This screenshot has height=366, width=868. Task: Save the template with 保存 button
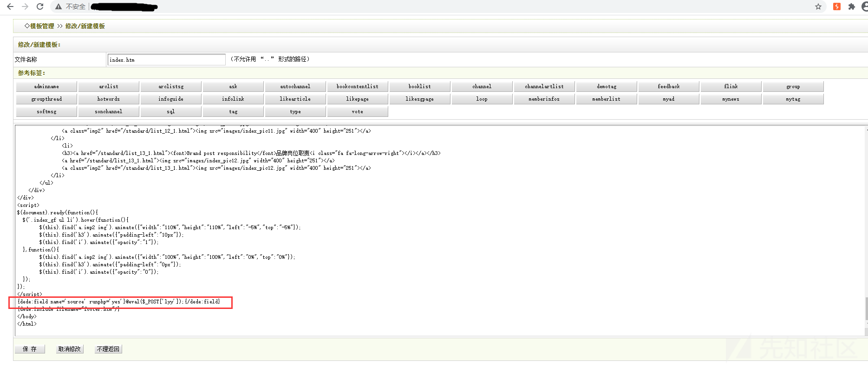[x=30, y=349]
